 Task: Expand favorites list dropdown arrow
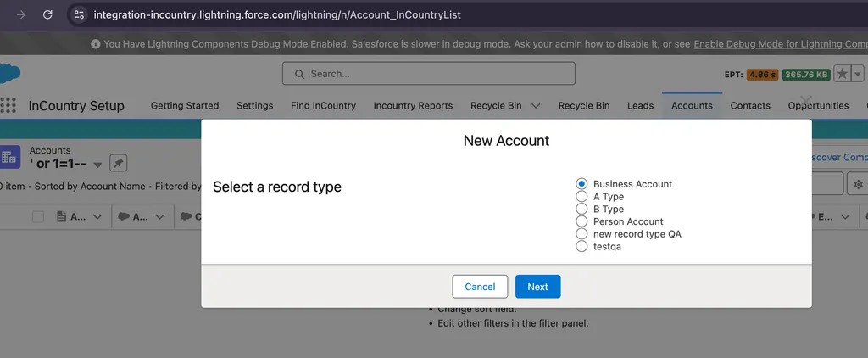pyautogui.click(x=858, y=74)
